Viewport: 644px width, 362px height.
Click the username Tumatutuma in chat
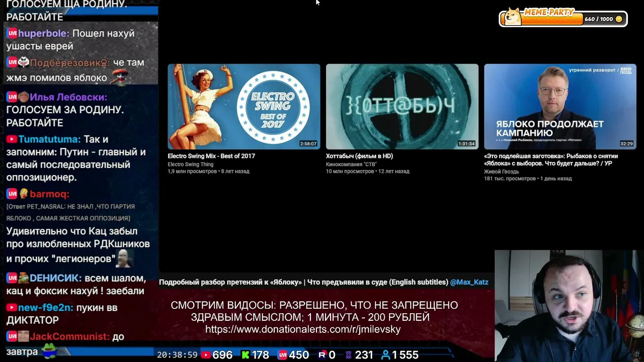[x=49, y=139]
